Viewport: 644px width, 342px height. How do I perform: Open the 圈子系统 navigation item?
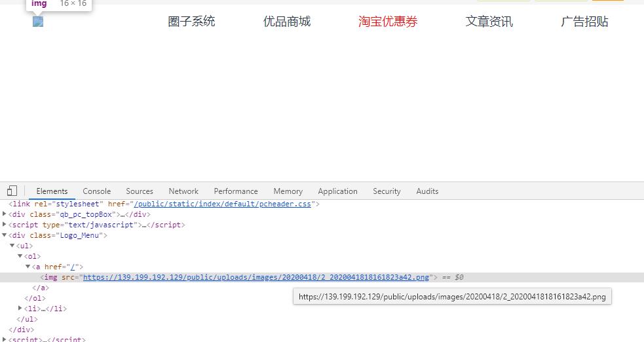(191, 22)
